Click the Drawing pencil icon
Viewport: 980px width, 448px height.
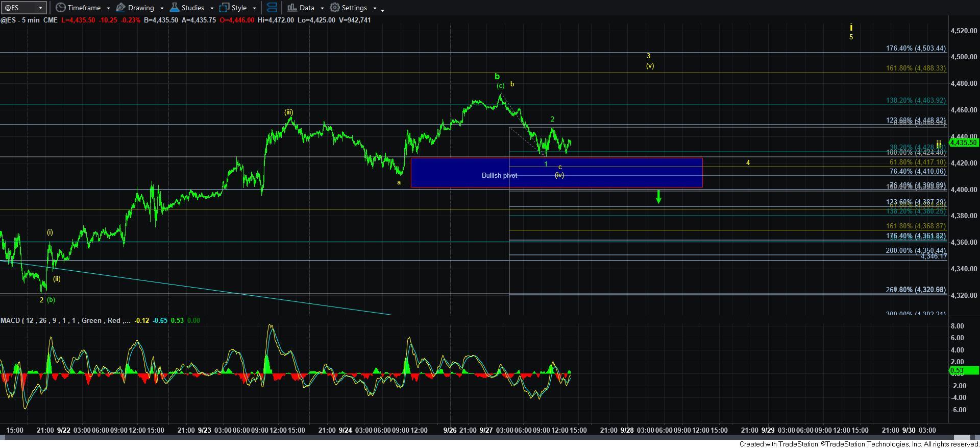121,8
